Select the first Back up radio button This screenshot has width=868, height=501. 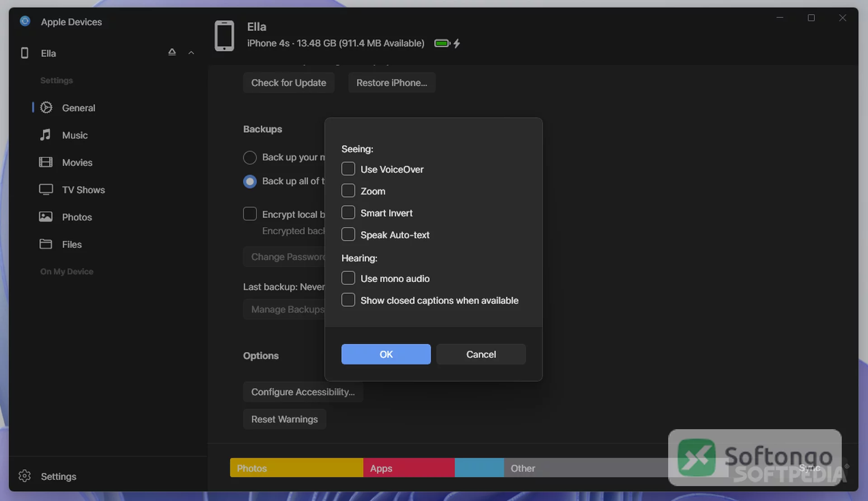click(250, 157)
